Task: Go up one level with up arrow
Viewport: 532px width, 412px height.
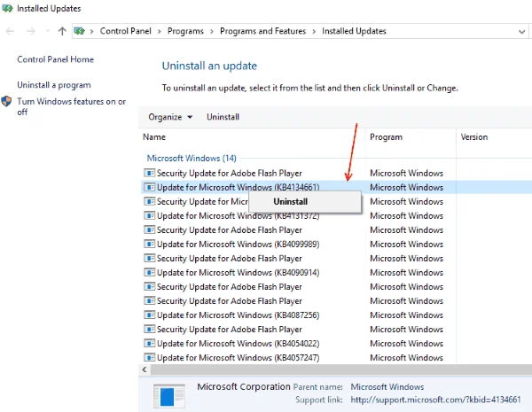Action: click(x=62, y=31)
